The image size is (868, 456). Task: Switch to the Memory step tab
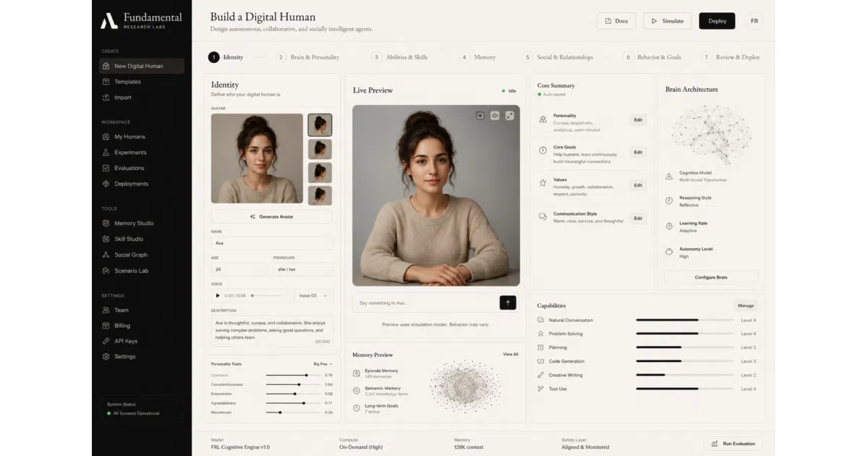click(478, 57)
